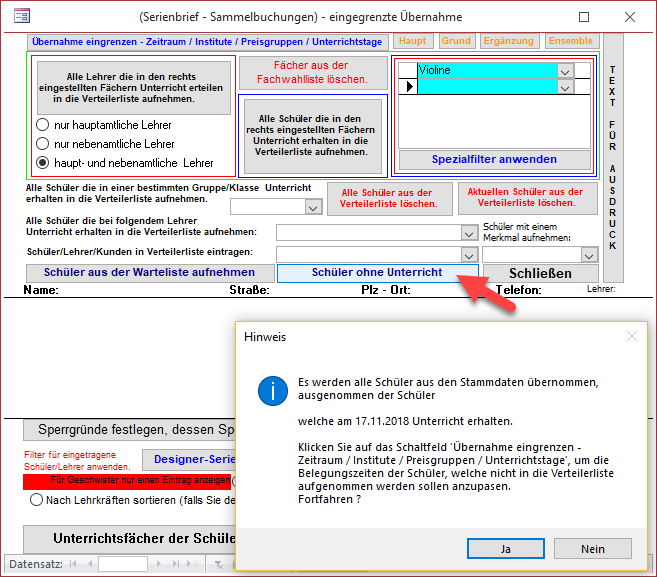
Task: Click the Access form icon in title bar
Action: [21, 16]
